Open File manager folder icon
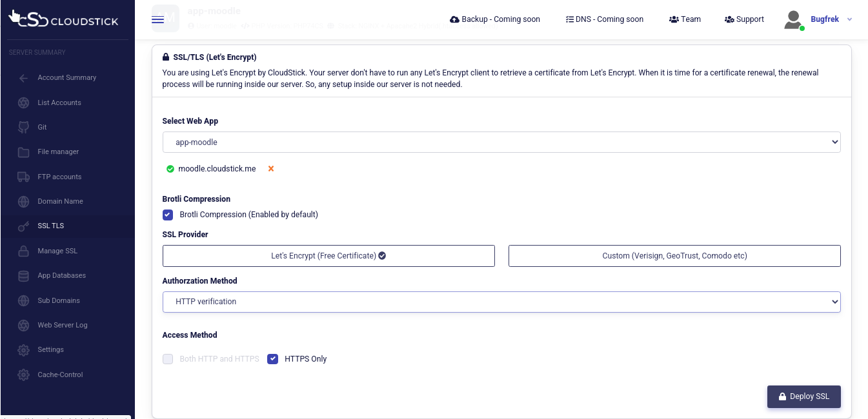 (x=24, y=152)
